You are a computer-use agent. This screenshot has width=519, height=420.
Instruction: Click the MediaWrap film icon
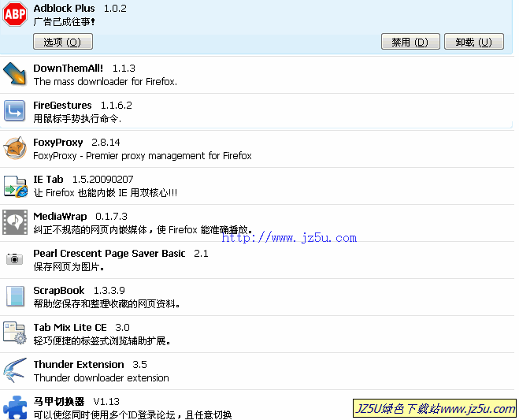click(15, 222)
